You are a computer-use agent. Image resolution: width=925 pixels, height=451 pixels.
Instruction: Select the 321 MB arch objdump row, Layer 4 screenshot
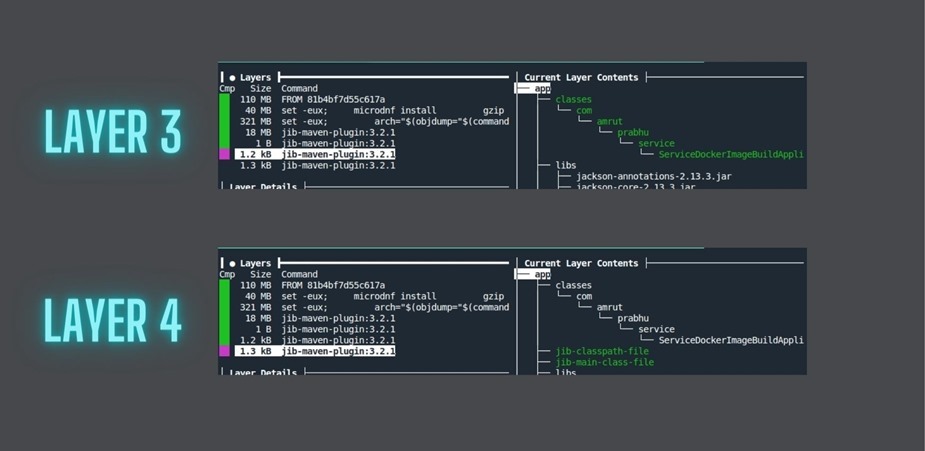tap(374, 307)
